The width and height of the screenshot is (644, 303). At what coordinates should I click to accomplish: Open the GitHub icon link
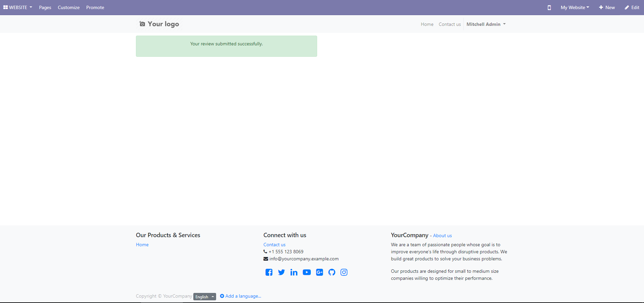(332, 272)
